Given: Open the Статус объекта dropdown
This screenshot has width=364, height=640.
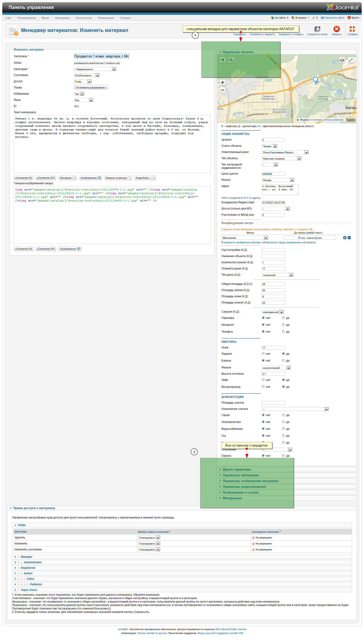Looking at the screenshot, I should 269,146.
